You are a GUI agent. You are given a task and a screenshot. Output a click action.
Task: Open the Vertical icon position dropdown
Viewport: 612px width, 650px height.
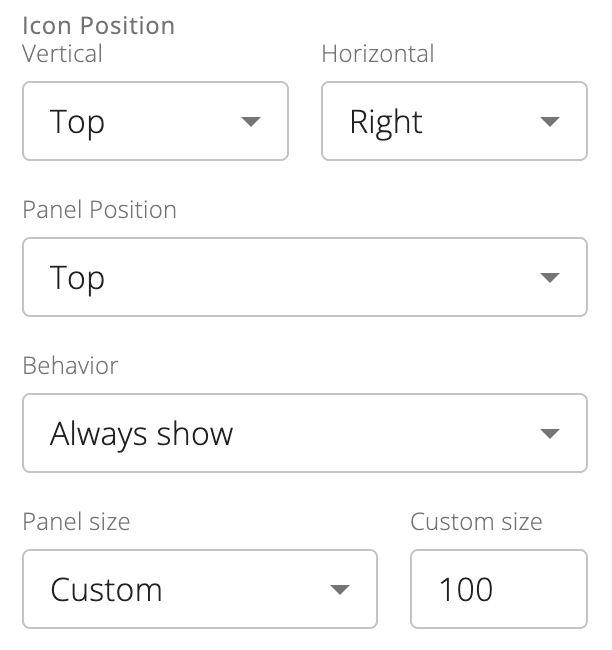[155, 121]
